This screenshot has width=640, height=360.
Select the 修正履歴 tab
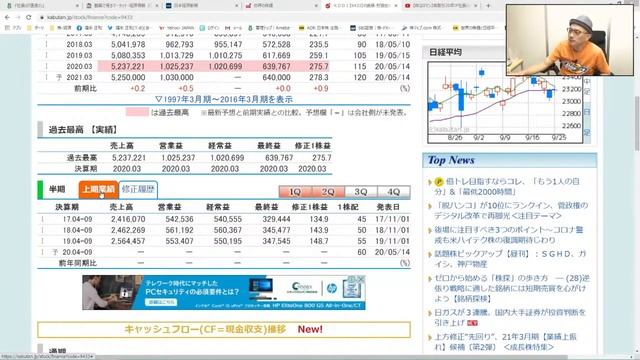click(x=138, y=189)
